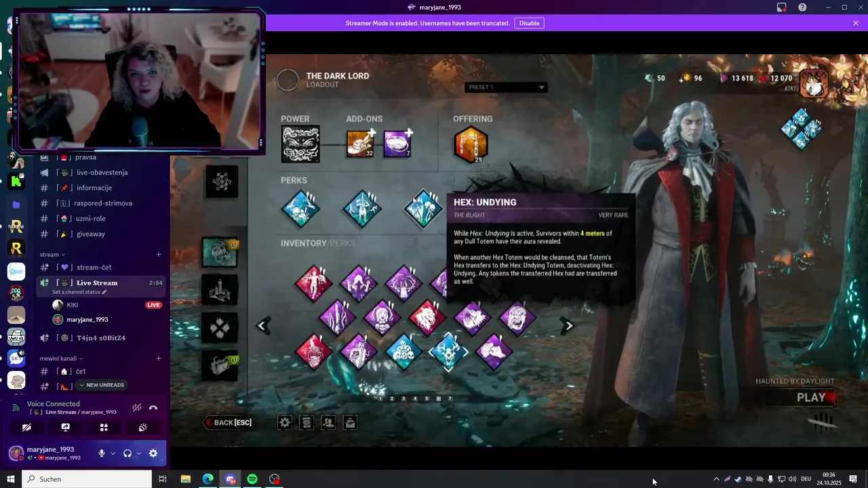This screenshot has width=868, height=488.
Task: Open the profile/friends icon in bottom bar
Action: point(328,423)
